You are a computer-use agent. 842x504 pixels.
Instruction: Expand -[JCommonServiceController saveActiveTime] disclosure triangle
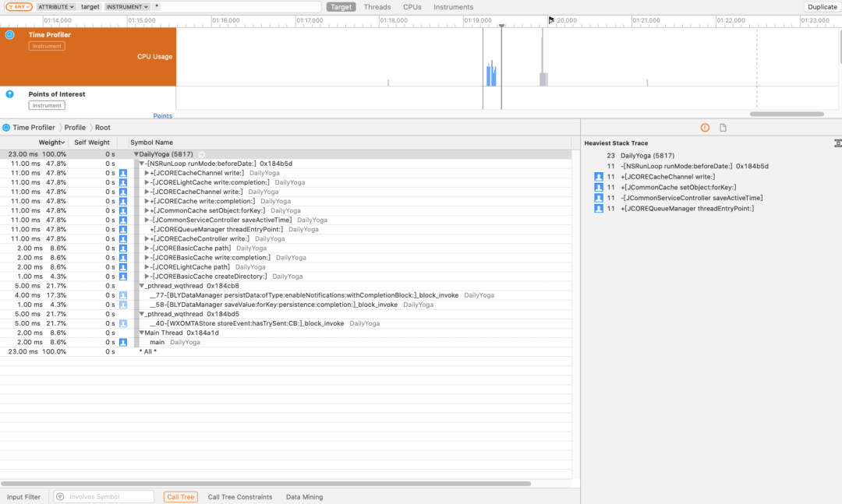click(x=147, y=220)
